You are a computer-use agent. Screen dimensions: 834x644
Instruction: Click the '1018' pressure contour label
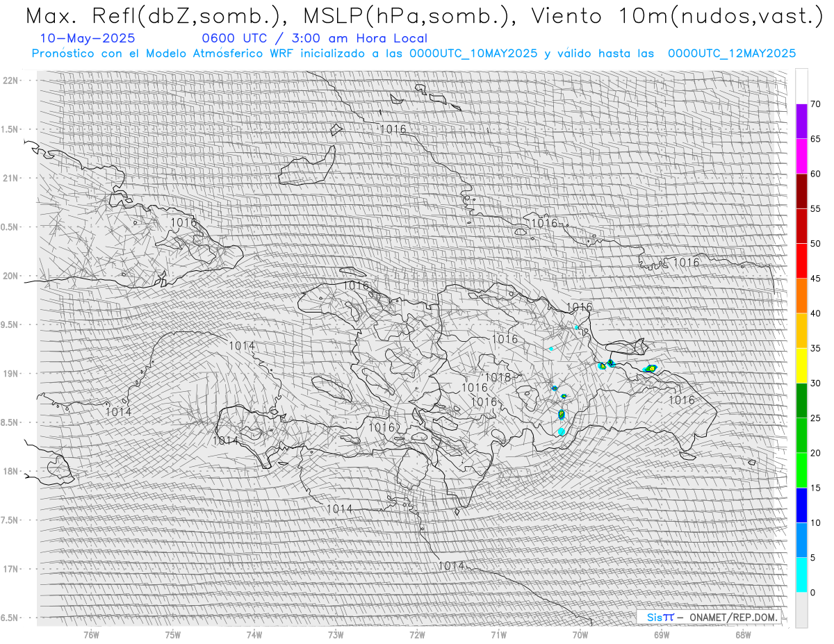click(498, 377)
